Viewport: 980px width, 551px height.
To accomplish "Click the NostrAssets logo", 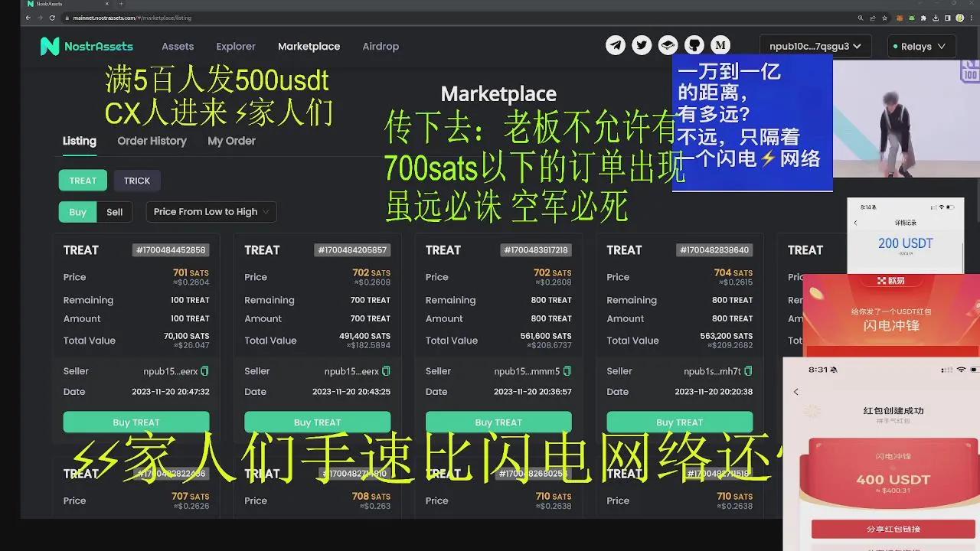I will (87, 46).
